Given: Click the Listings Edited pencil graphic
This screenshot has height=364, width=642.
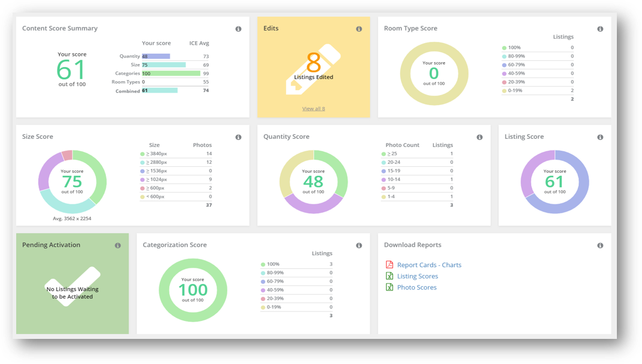Looking at the screenshot, I should click(x=313, y=69).
